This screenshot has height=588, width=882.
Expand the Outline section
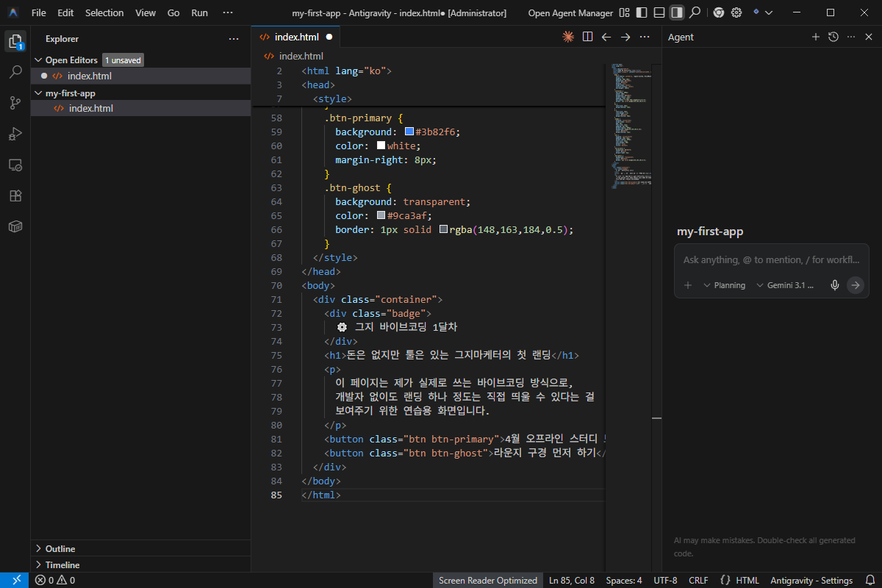tap(140, 548)
